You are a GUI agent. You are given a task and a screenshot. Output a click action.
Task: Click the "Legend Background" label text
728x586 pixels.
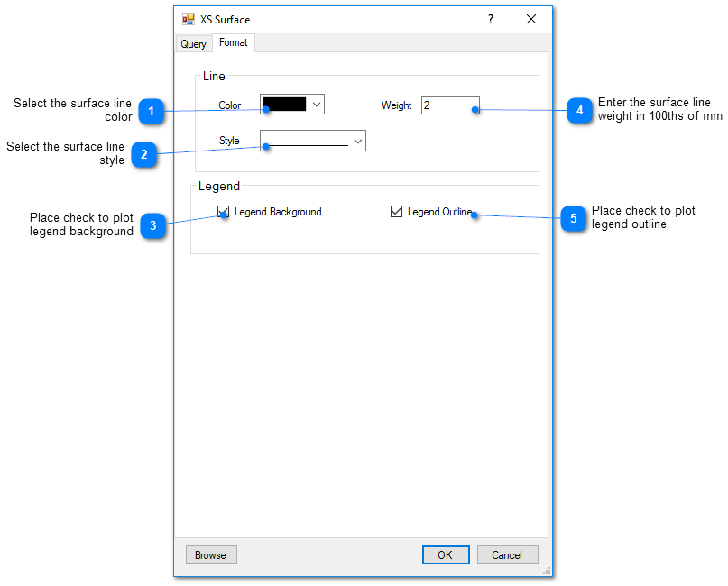pos(278,212)
